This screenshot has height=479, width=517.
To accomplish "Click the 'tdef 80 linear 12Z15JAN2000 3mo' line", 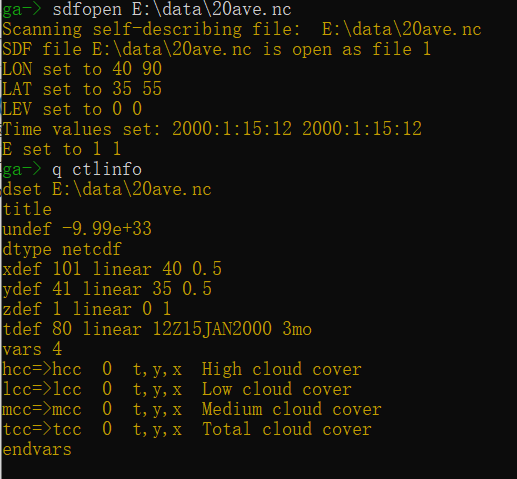I will coord(157,329).
